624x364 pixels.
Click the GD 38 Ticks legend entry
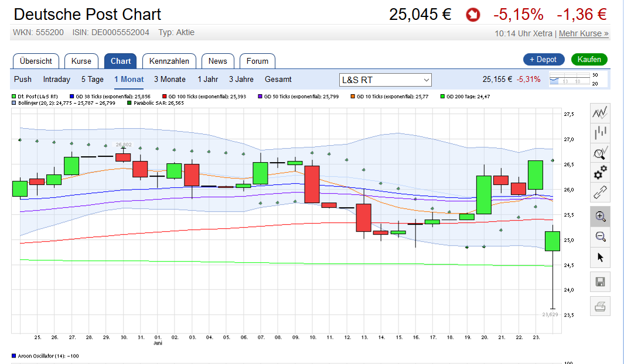pos(110,96)
